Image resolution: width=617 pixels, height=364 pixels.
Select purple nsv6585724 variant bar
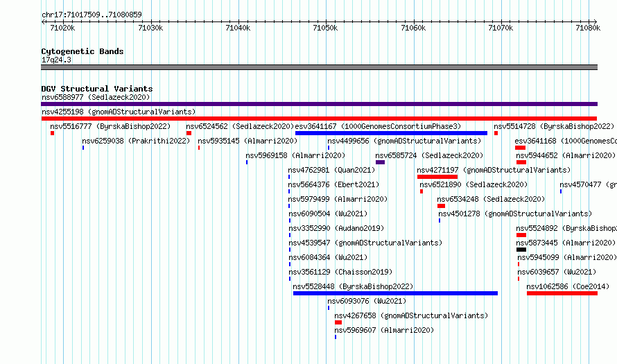pos(380,162)
